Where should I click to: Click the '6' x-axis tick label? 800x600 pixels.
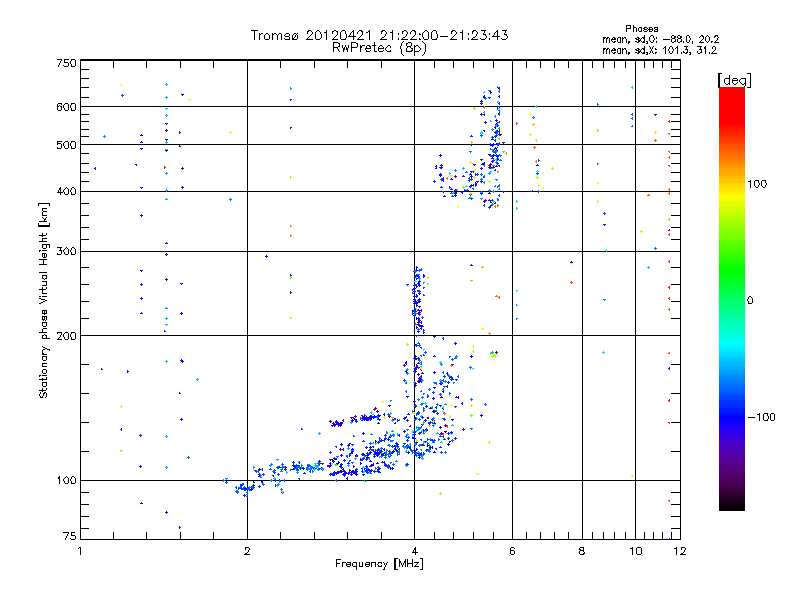click(512, 551)
